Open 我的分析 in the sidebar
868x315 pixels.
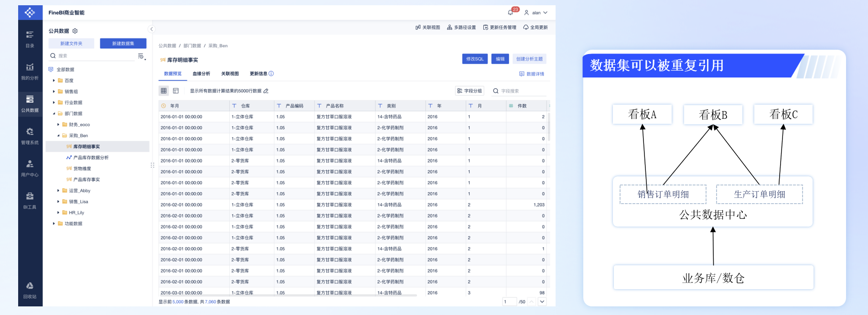click(30, 71)
